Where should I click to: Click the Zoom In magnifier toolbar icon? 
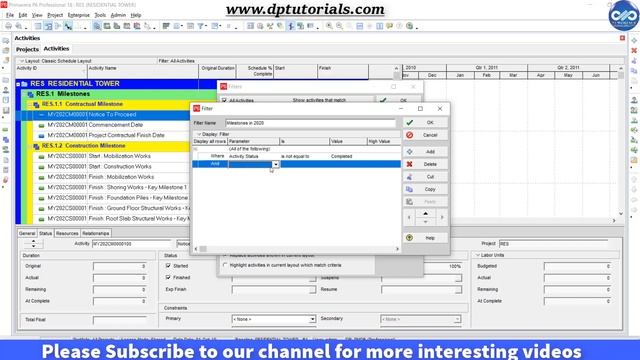(329, 26)
